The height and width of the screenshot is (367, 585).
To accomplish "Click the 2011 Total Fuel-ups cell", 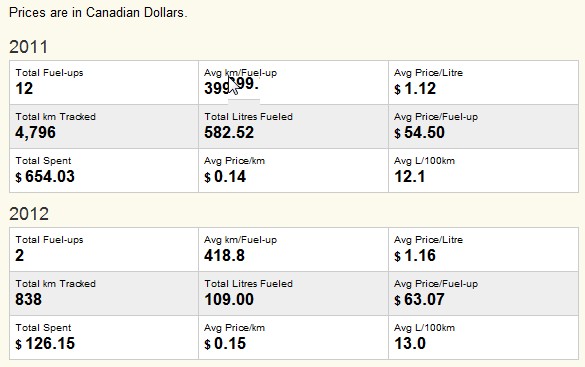I will click(104, 82).
